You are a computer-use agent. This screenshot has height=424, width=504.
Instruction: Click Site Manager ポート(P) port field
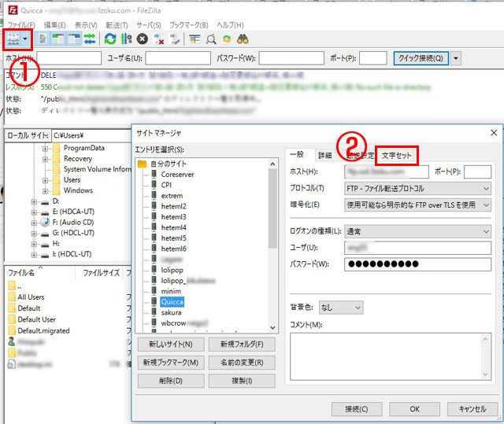[477, 171]
